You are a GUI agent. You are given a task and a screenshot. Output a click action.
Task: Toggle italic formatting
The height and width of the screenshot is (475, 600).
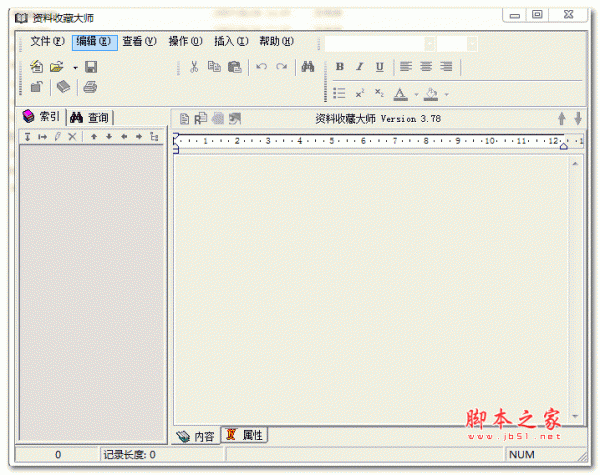(x=359, y=67)
